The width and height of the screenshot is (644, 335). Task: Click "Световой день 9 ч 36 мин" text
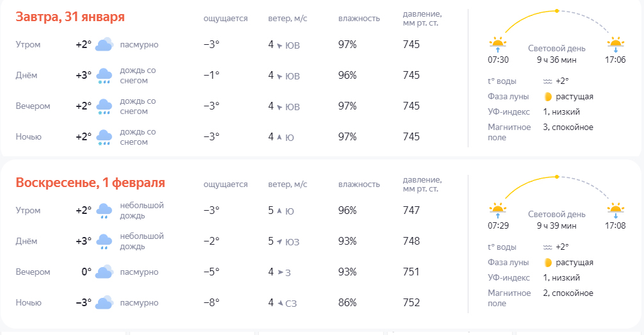click(x=556, y=54)
